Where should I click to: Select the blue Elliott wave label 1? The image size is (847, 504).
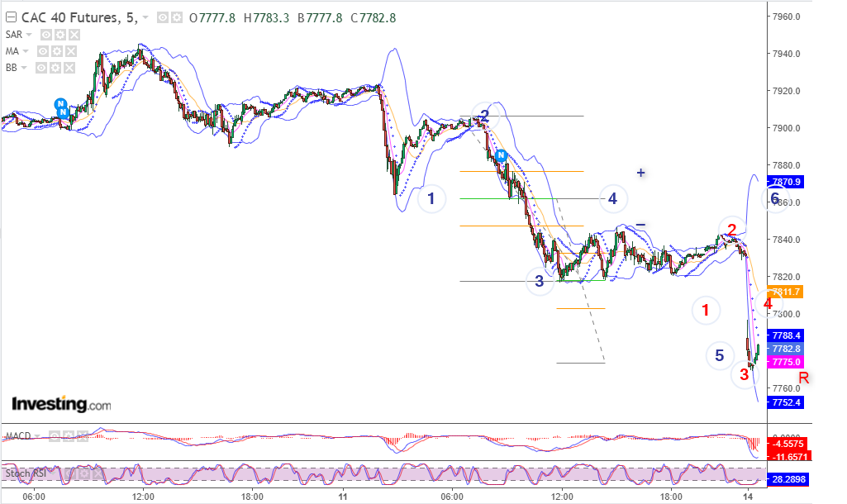(431, 199)
